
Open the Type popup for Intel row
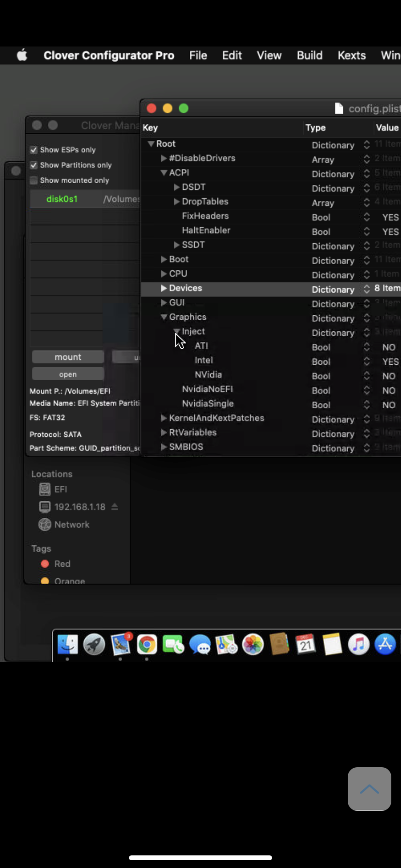coord(367,361)
